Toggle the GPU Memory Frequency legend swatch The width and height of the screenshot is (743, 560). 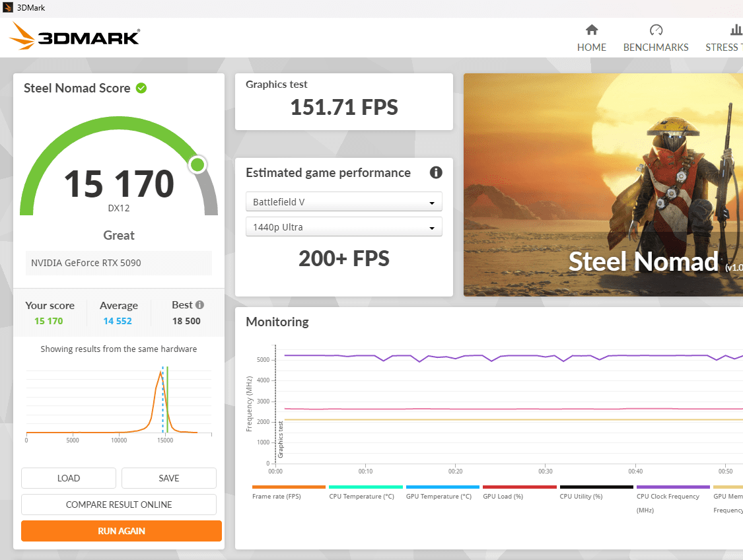tap(728, 487)
